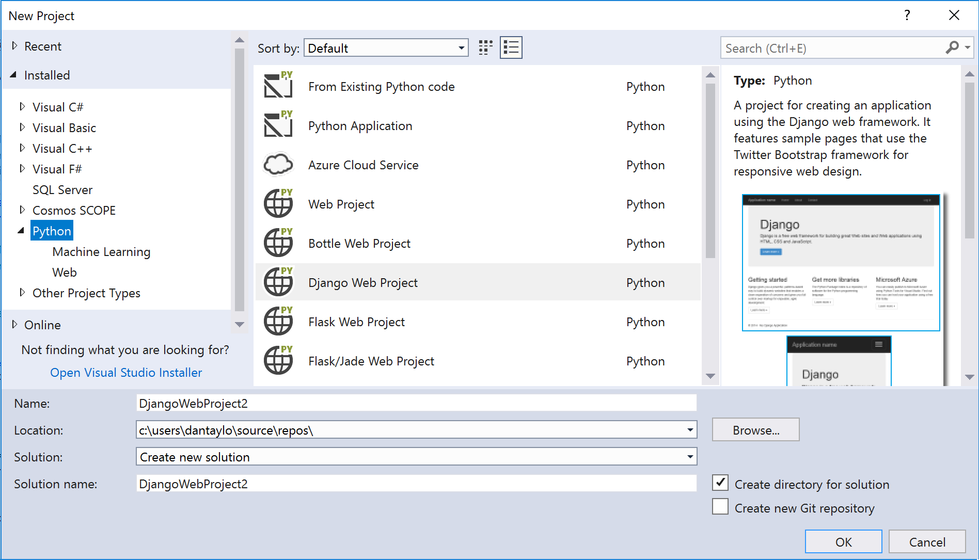The image size is (979, 560).
Task: Open Visual Studio Installer link
Action: pyautogui.click(x=125, y=372)
